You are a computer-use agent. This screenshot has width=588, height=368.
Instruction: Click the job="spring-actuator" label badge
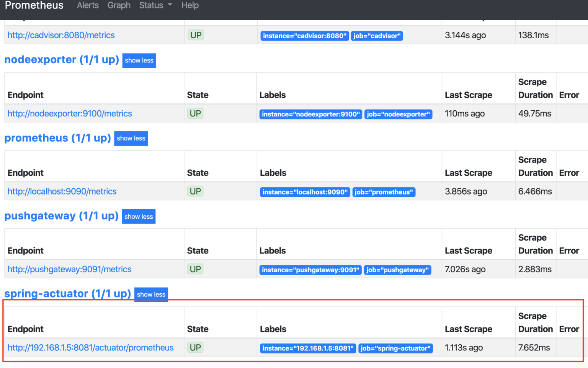click(395, 348)
